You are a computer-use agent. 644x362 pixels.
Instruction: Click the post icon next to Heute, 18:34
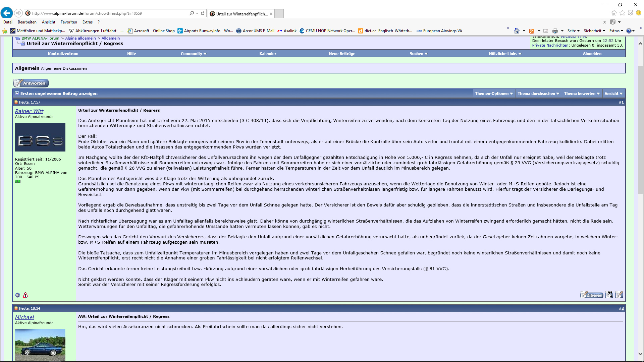click(x=16, y=308)
